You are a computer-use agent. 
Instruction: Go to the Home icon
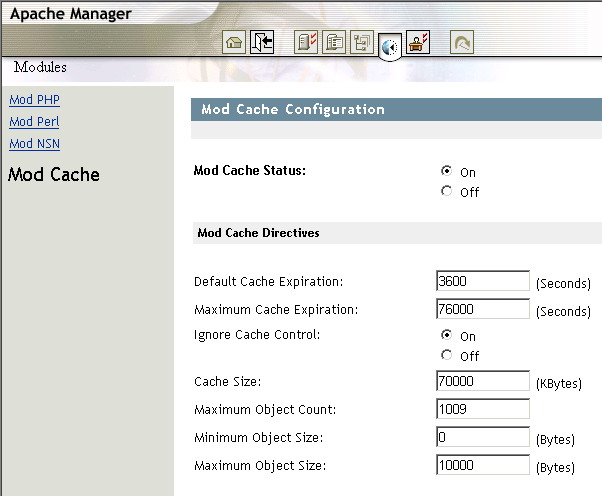[234, 42]
